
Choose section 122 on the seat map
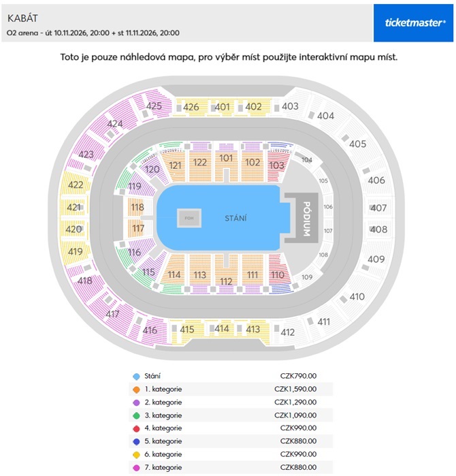click(x=200, y=162)
